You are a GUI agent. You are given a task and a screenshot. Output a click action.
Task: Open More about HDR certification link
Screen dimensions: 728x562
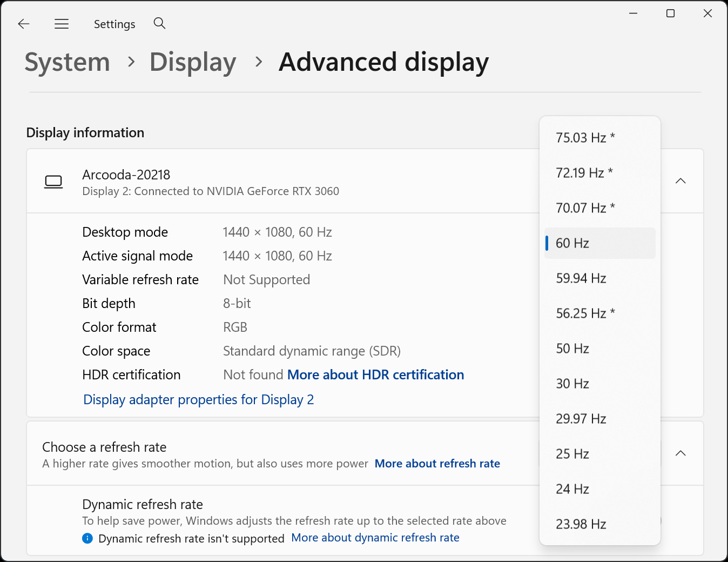click(x=375, y=375)
